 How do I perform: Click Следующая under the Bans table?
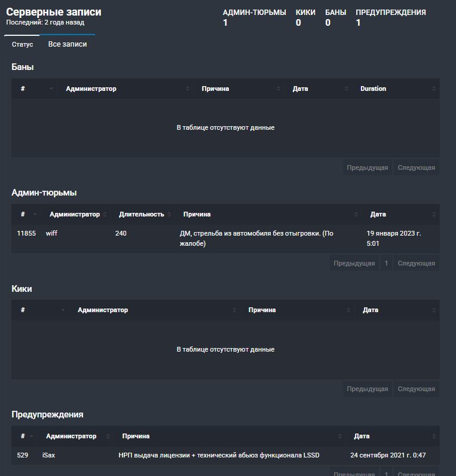416,167
